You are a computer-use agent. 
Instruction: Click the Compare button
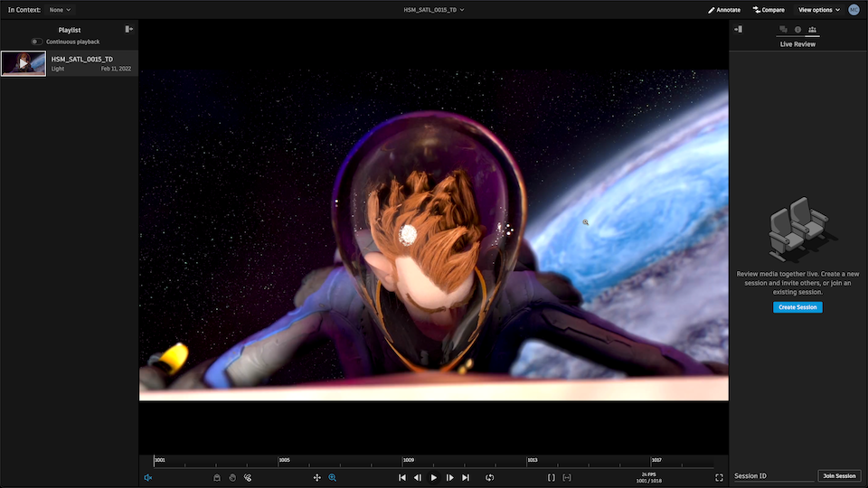pos(769,10)
